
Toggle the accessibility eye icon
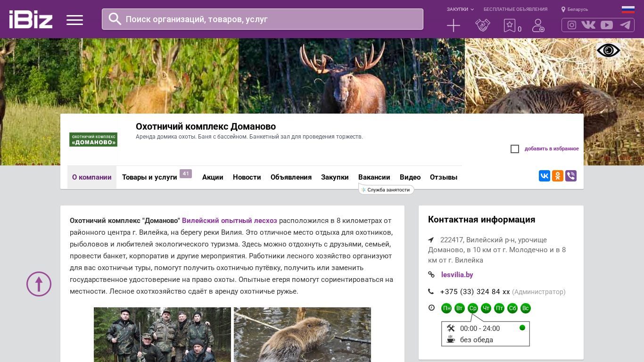[x=608, y=50]
